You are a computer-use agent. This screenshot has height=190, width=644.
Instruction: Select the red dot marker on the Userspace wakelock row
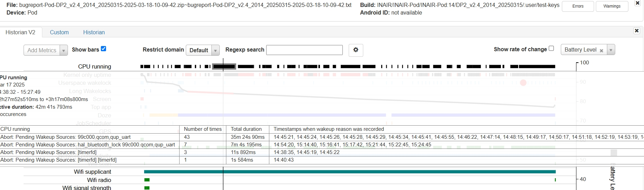(x=523, y=83)
